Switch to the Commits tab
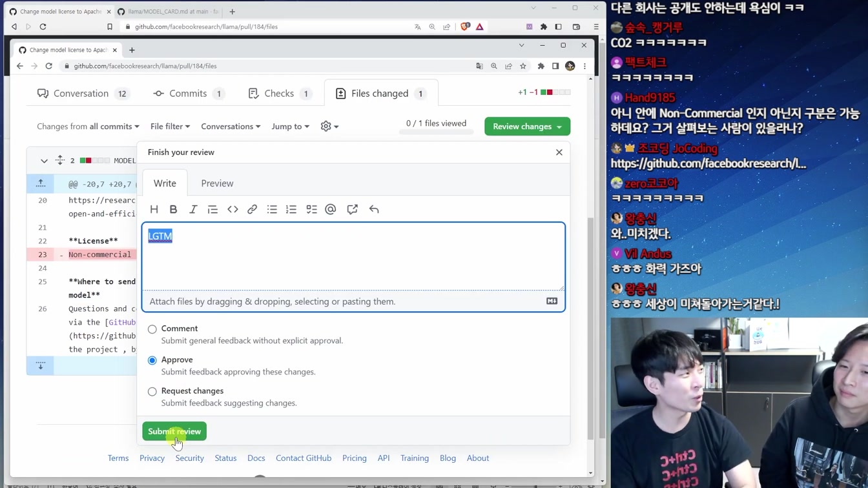The height and width of the screenshot is (488, 868). point(188,94)
